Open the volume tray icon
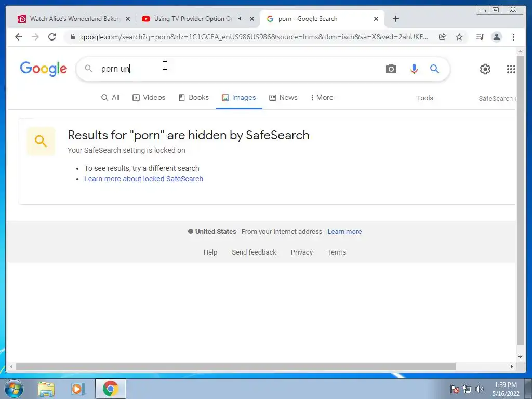The height and width of the screenshot is (399, 532). pyautogui.click(x=480, y=389)
